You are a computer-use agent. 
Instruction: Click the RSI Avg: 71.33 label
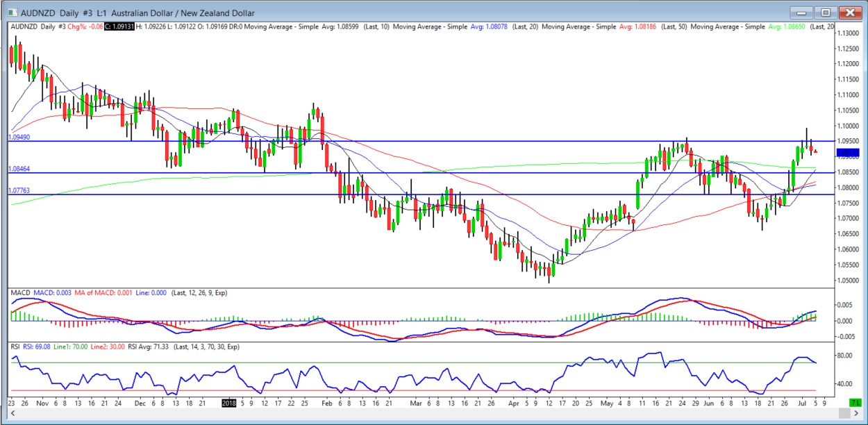pyautogui.click(x=149, y=346)
